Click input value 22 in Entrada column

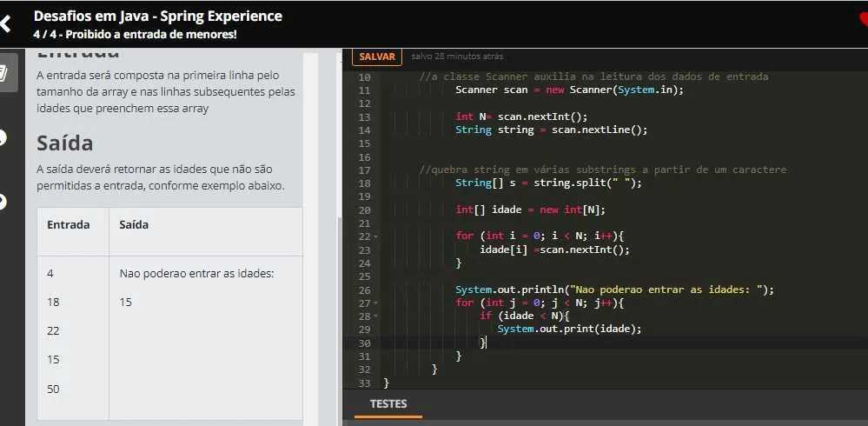(x=53, y=331)
